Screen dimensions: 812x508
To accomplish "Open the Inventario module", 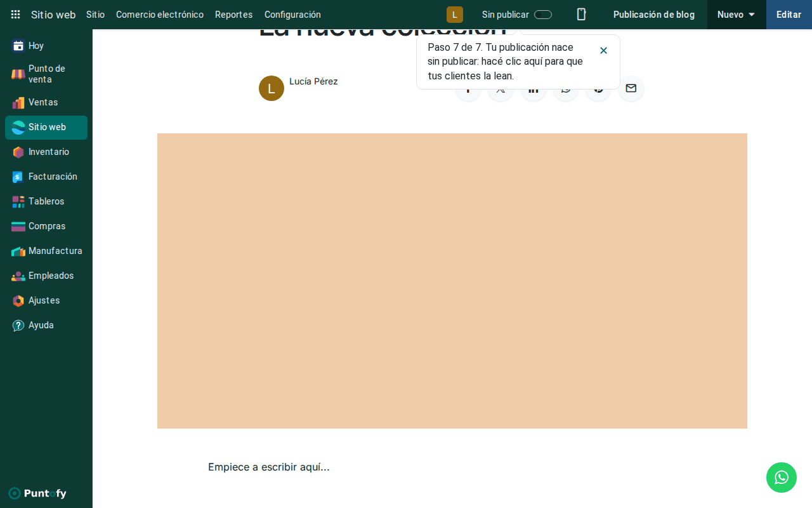I will [46, 152].
